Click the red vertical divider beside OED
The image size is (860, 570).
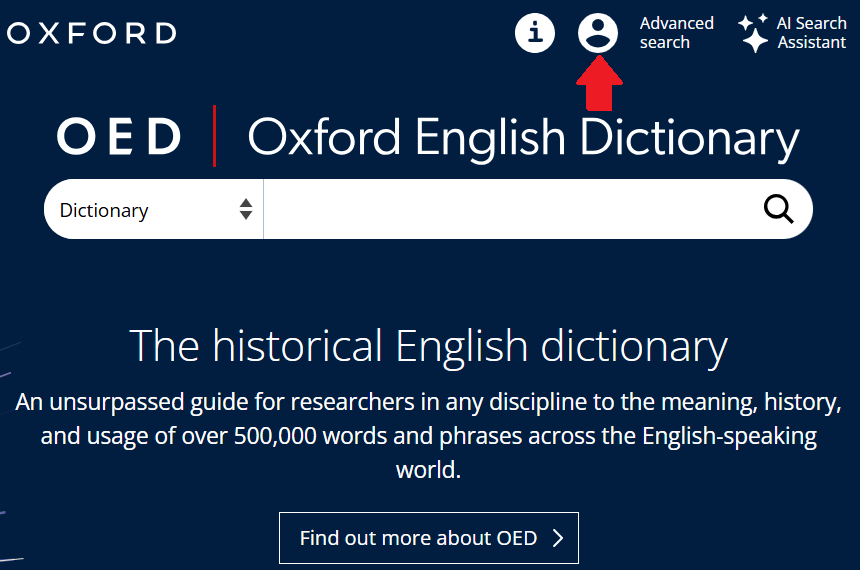[x=214, y=136]
